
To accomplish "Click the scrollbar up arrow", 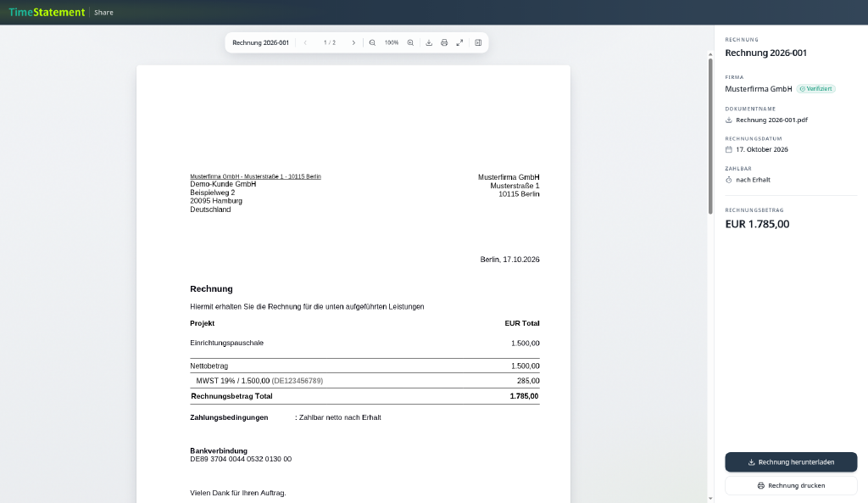I will pyautogui.click(x=711, y=55).
